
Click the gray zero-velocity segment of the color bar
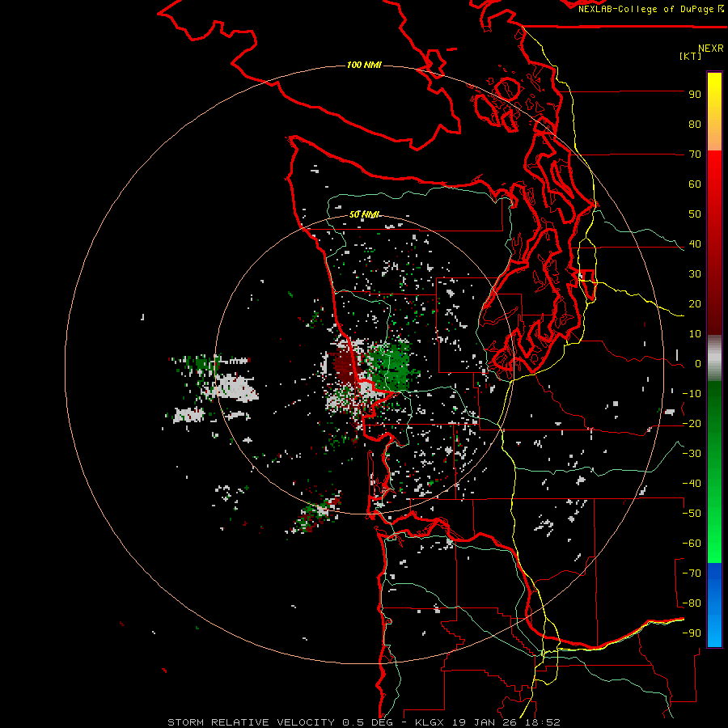(x=714, y=358)
